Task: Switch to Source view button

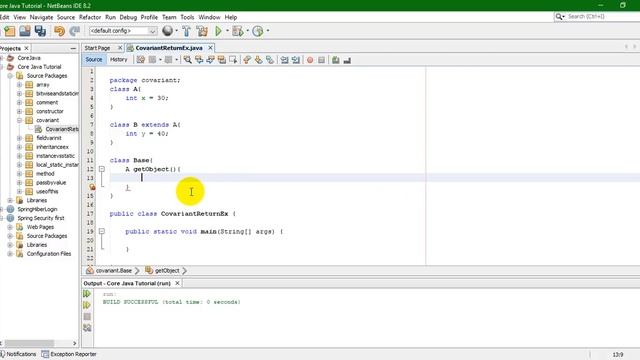Action: (x=94, y=60)
